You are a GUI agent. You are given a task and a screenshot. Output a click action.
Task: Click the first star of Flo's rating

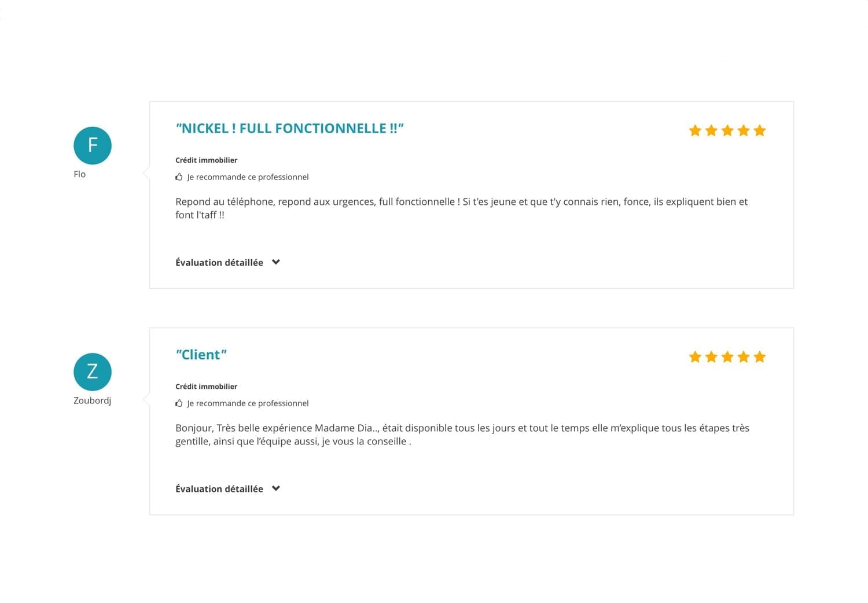[x=695, y=131]
